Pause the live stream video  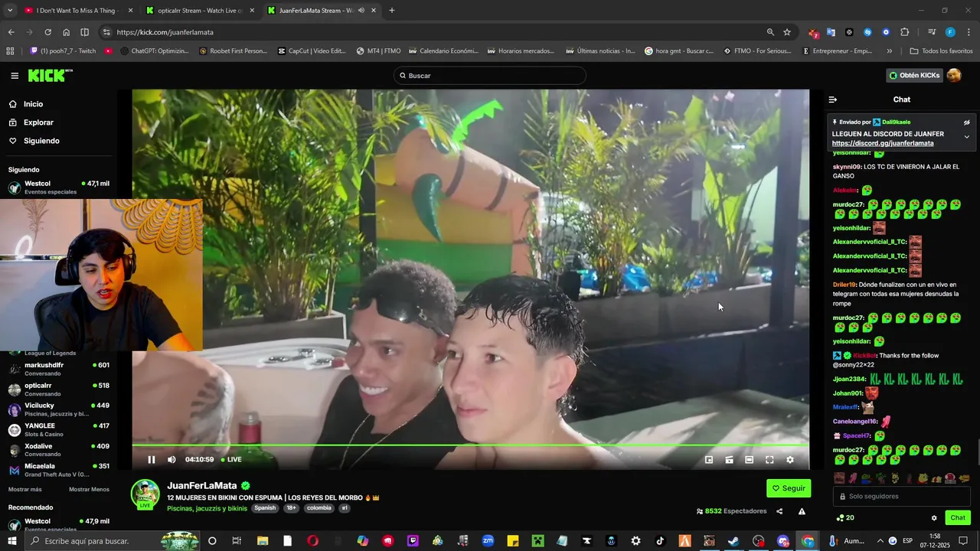coord(152,460)
